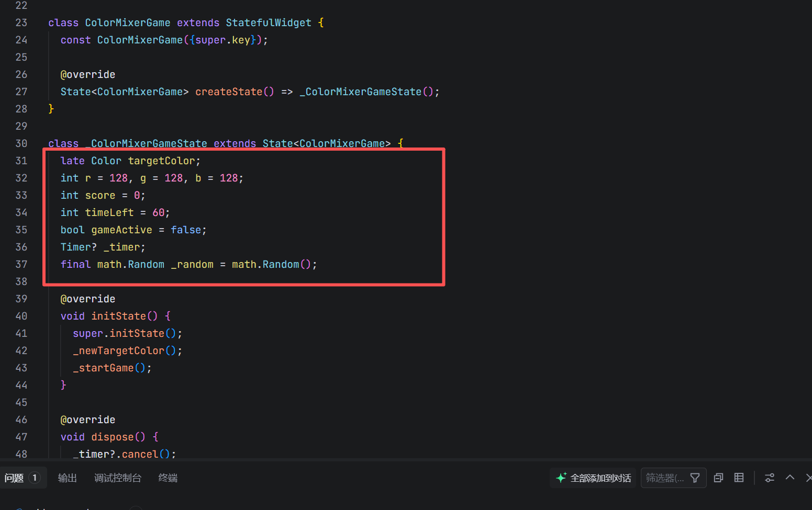Maximize the panel with the up chevron

coord(790,478)
